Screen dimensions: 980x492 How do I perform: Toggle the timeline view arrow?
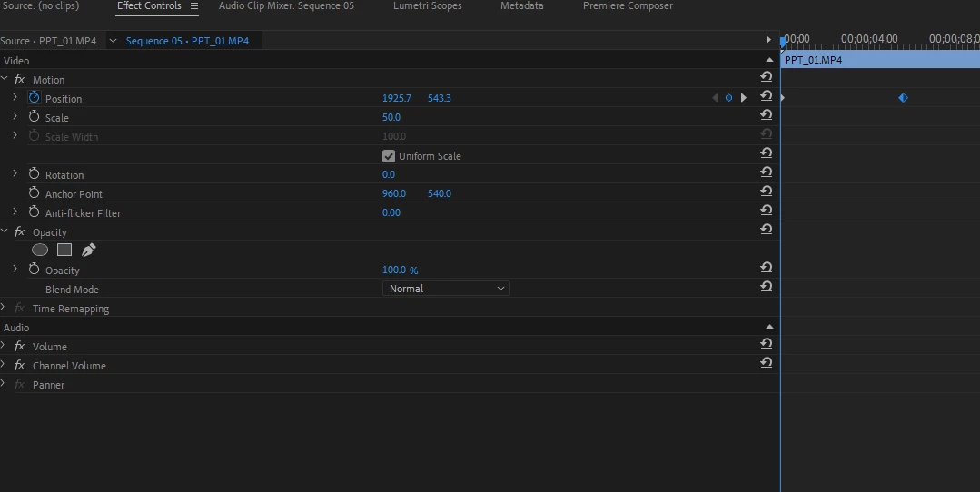pos(768,40)
